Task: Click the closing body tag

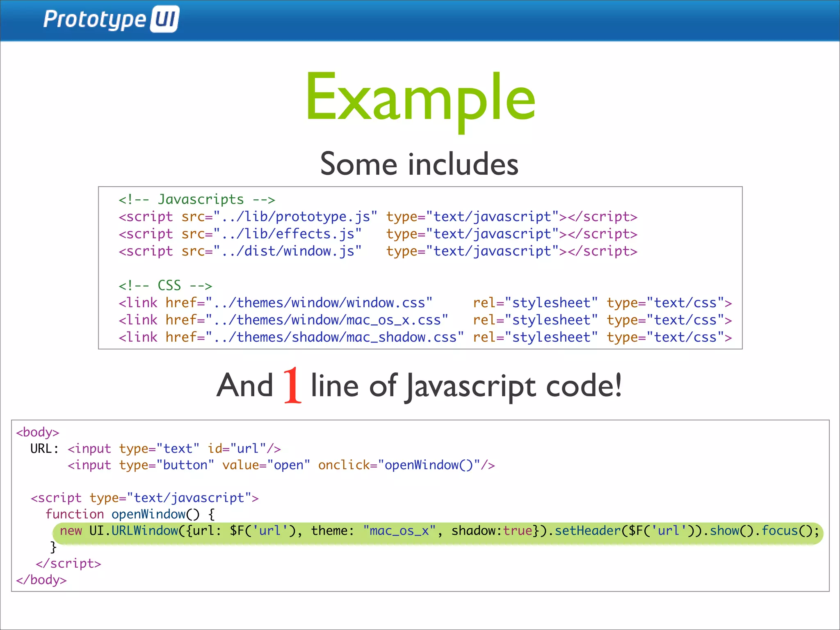Action: [41, 580]
